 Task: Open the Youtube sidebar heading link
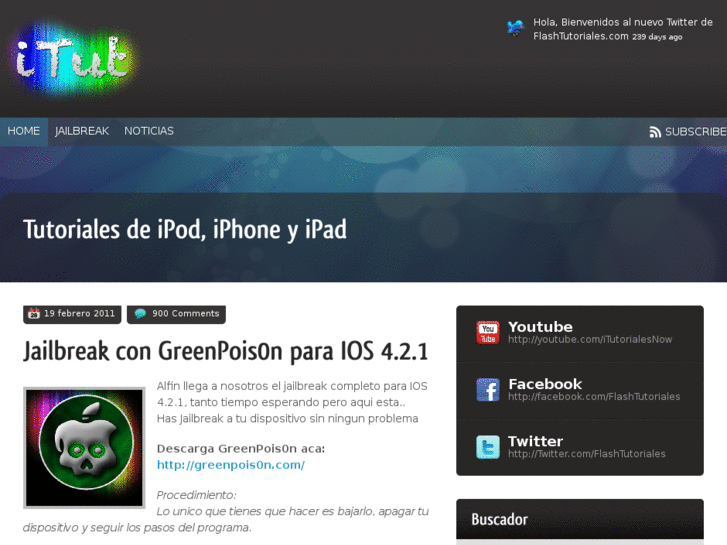pos(540,327)
